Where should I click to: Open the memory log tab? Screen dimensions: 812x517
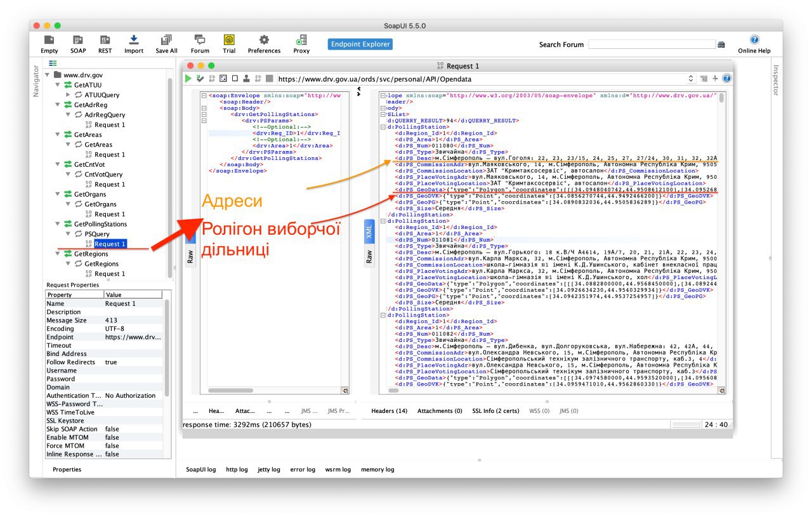377,469
